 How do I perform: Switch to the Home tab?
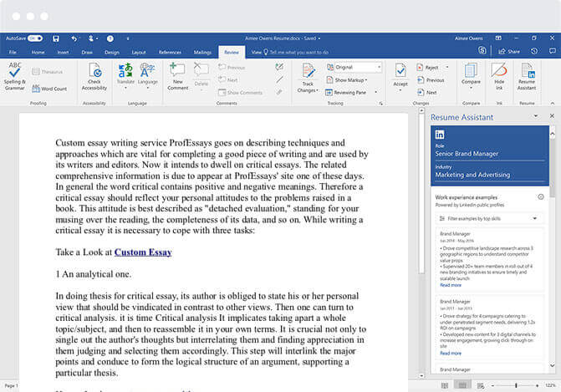38,52
